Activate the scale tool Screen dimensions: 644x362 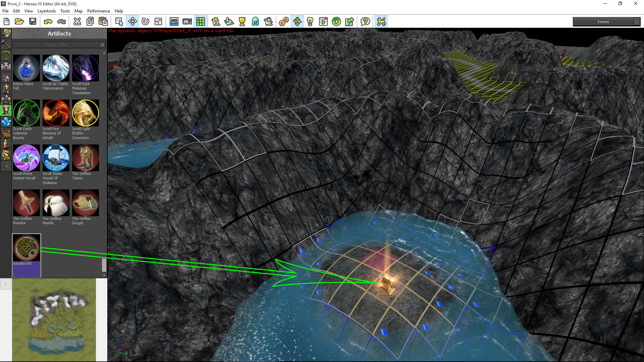coord(158,22)
